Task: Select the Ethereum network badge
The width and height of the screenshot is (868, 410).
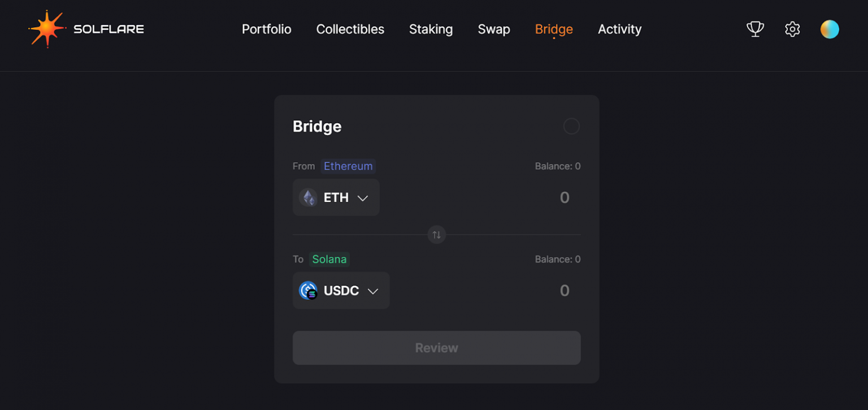Action: tap(348, 166)
